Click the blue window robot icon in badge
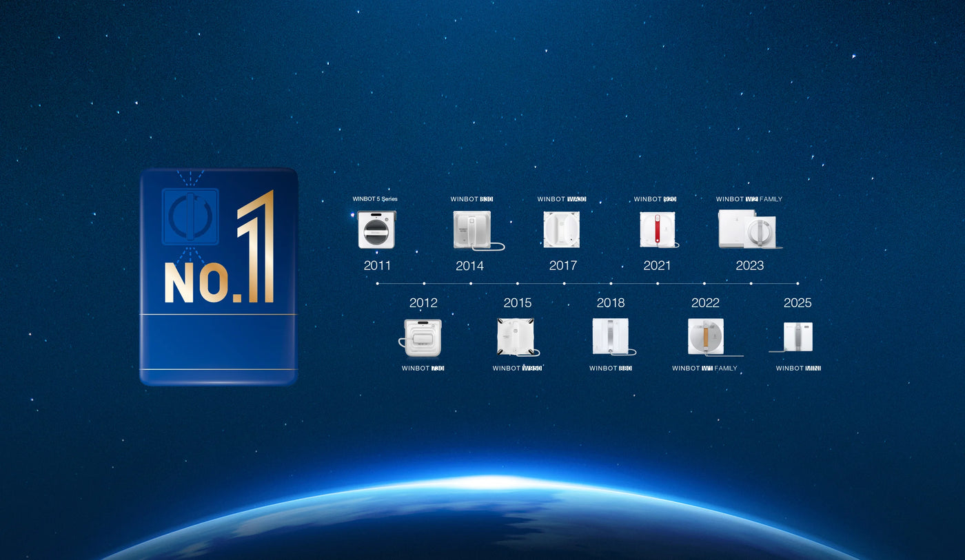This screenshot has width=965, height=560. (x=190, y=217)
